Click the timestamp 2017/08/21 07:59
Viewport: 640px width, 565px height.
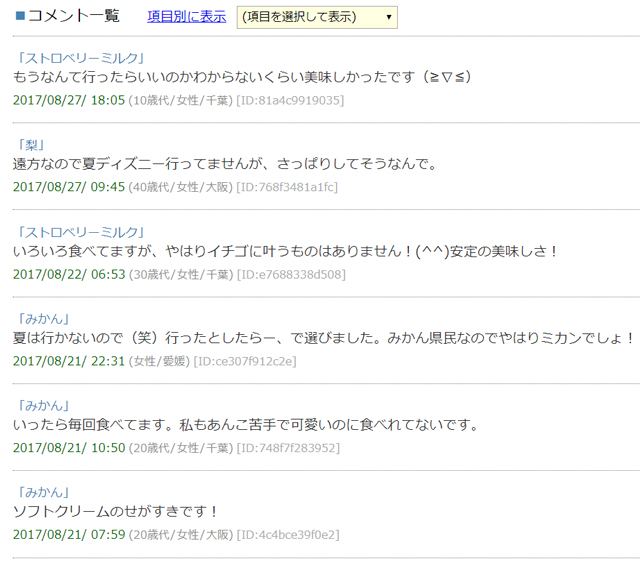[69, 535]
